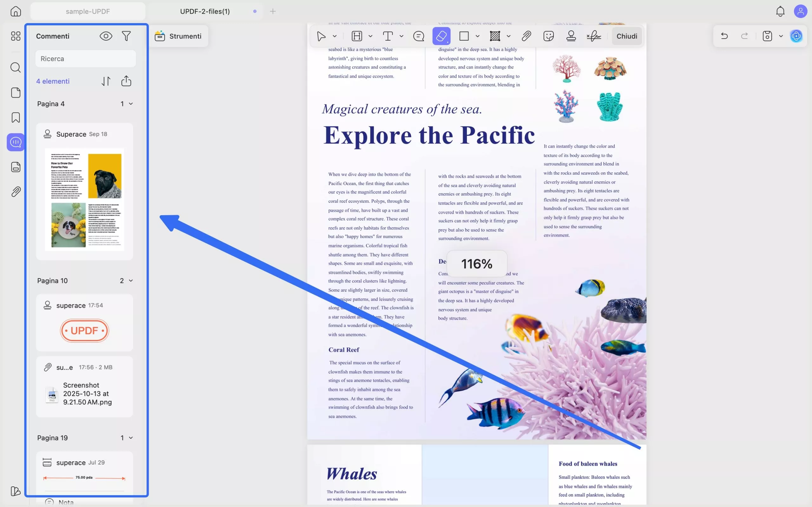
Task: Collapse the Pagina 4 comment group
Action: click(x=131, y=104)
